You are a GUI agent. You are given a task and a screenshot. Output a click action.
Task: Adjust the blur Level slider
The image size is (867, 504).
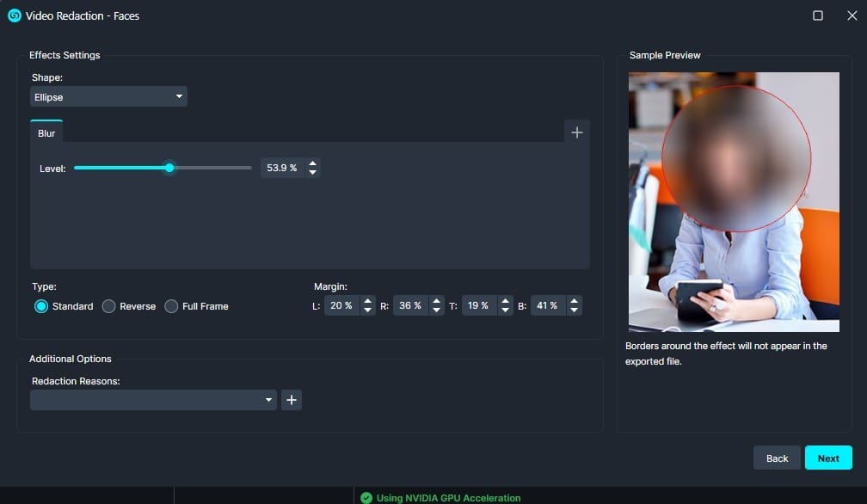[x=169, y=168]
